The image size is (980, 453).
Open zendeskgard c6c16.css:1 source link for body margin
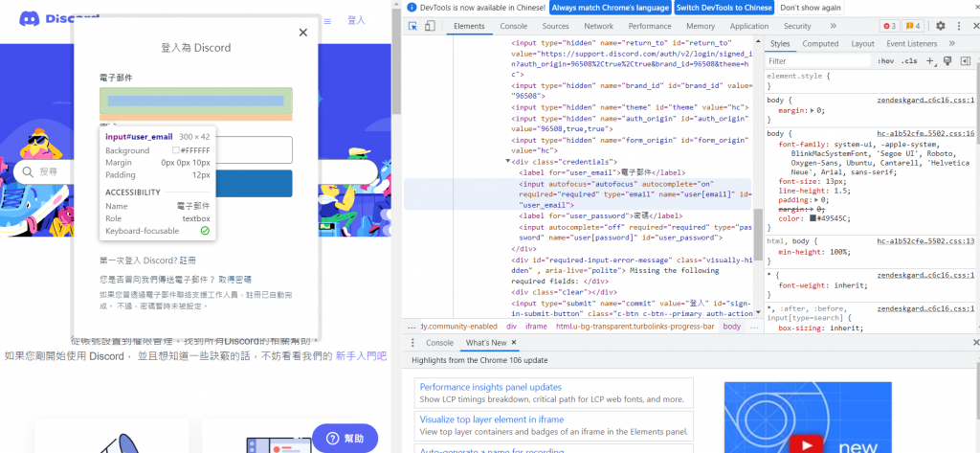pos(925,100)
